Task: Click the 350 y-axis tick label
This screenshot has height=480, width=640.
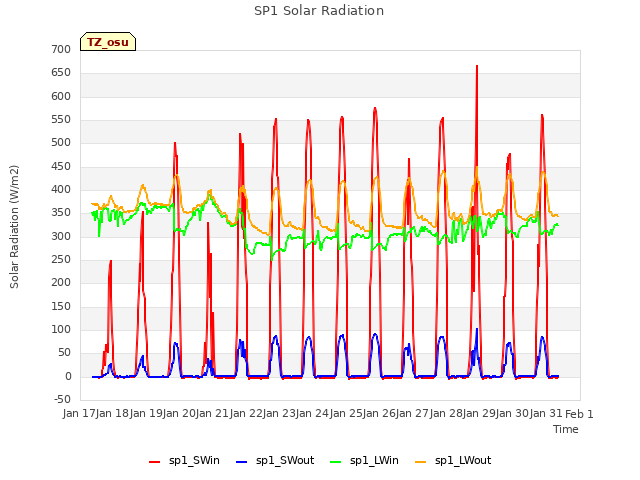Action: click(x=61, y=213)
